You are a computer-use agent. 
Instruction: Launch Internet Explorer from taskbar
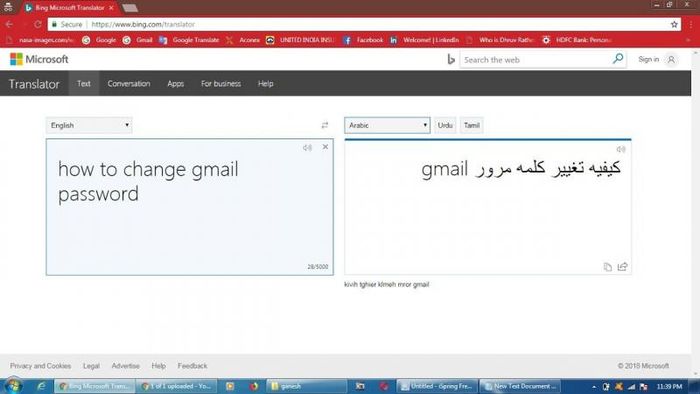pyautogui.click(x=41, y=386)
